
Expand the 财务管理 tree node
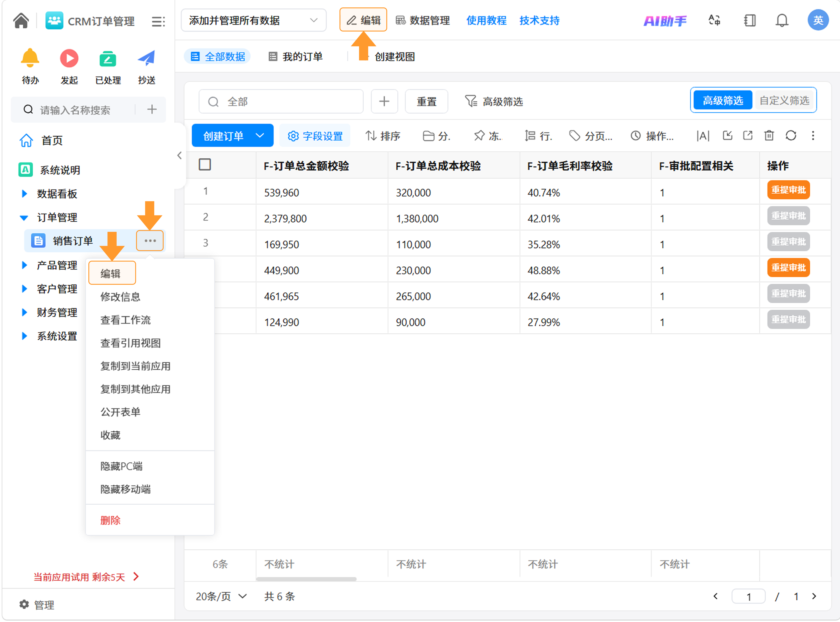point(24,313)
